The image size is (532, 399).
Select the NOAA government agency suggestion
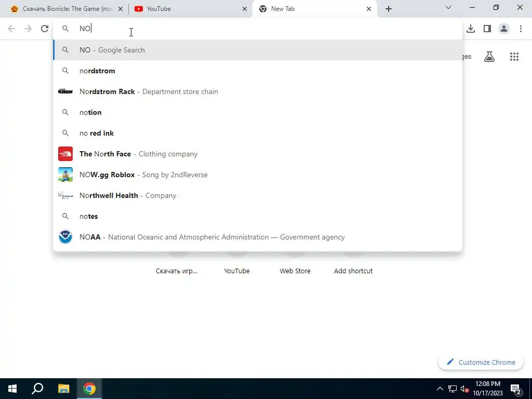tap(258, 237)
